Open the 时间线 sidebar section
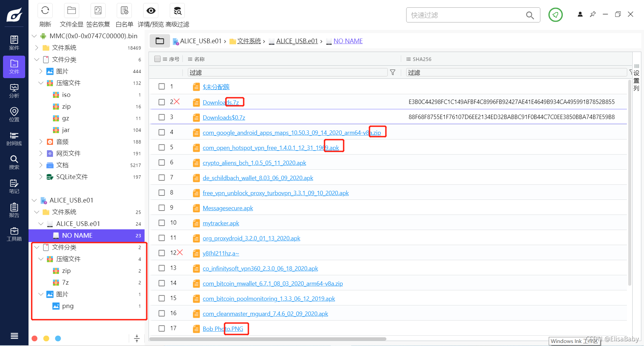Image resolution: width=644 pixels, height=346 pixels. click(x=14, y=139)
